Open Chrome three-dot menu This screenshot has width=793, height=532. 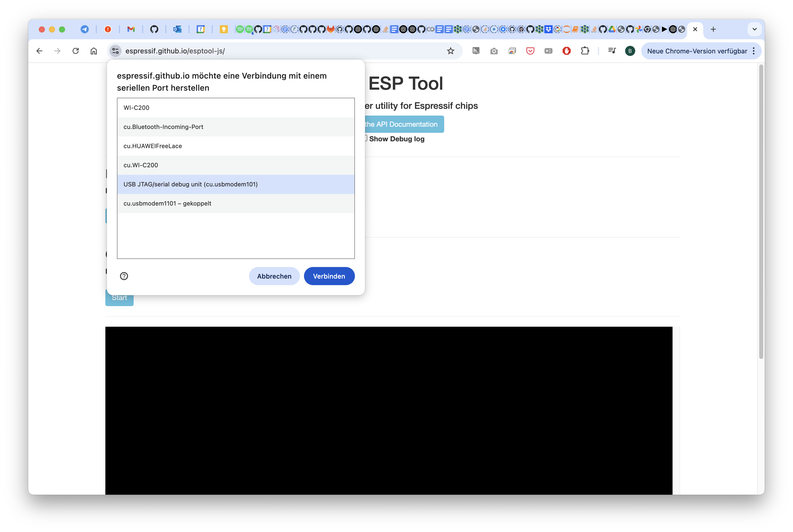click(754, 51)
